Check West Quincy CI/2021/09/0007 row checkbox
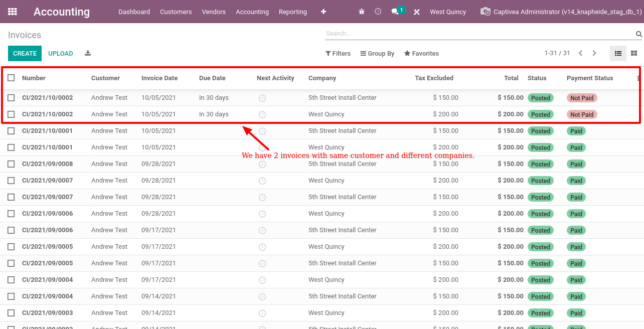The width and height of the screenshot is (644, 329). pyautogui.click(x=11, y=181)
